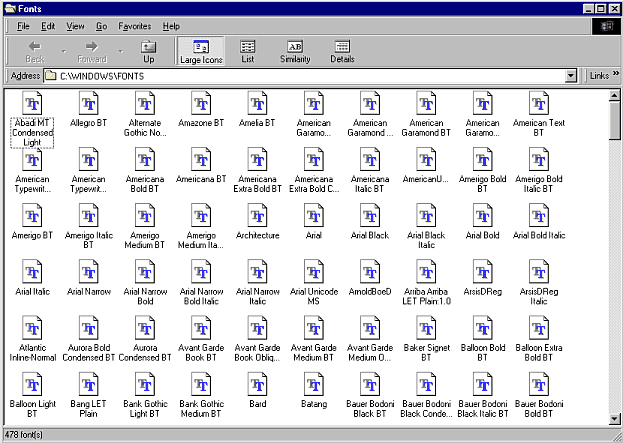The height and width of the screenshot is (443, 623).
Task: Open the Back button history dropdown arrow
Action: pos(64,51)
